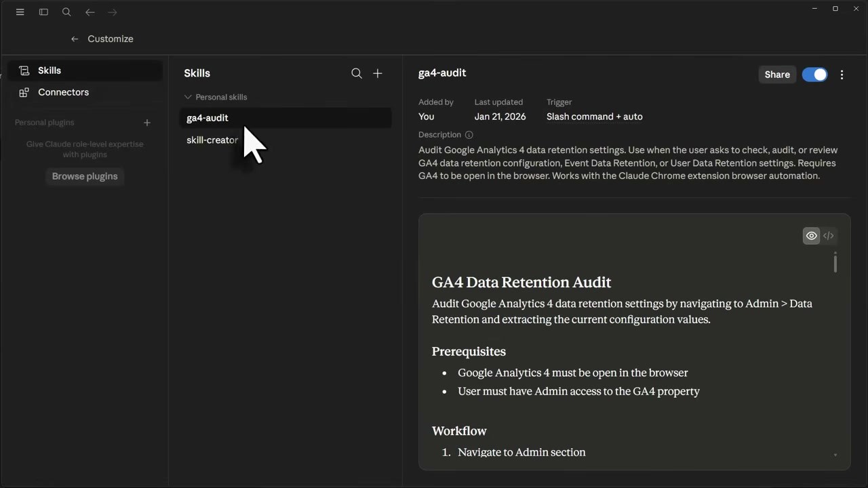Click the Navigate to Admin section step

point(521,452)
